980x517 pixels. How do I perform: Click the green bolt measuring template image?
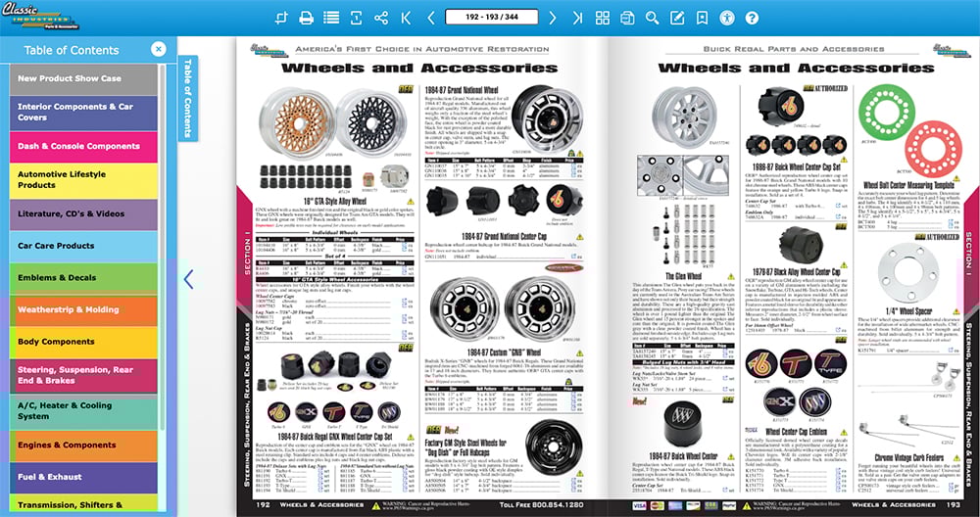coord(886,114)
